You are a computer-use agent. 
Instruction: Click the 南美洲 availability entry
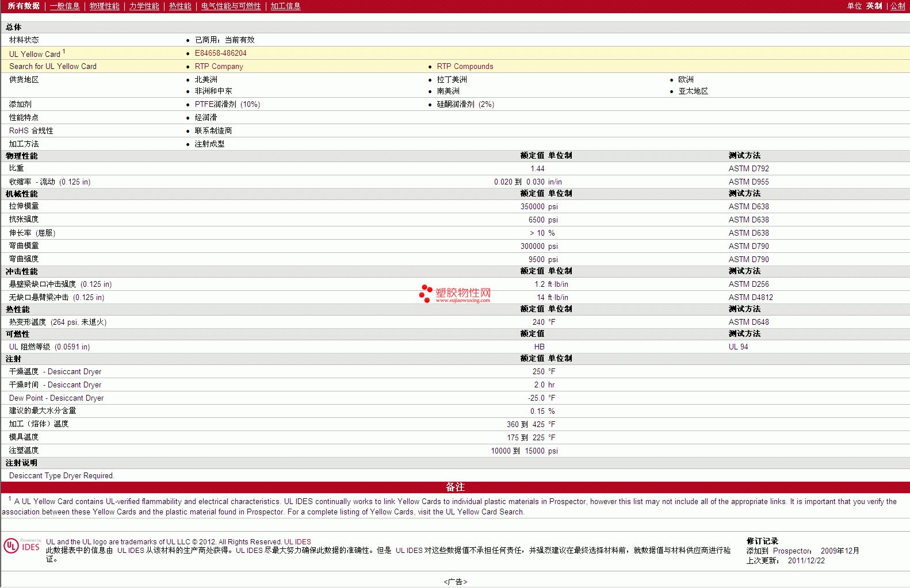pyautogui.click(x=448, y=91)
